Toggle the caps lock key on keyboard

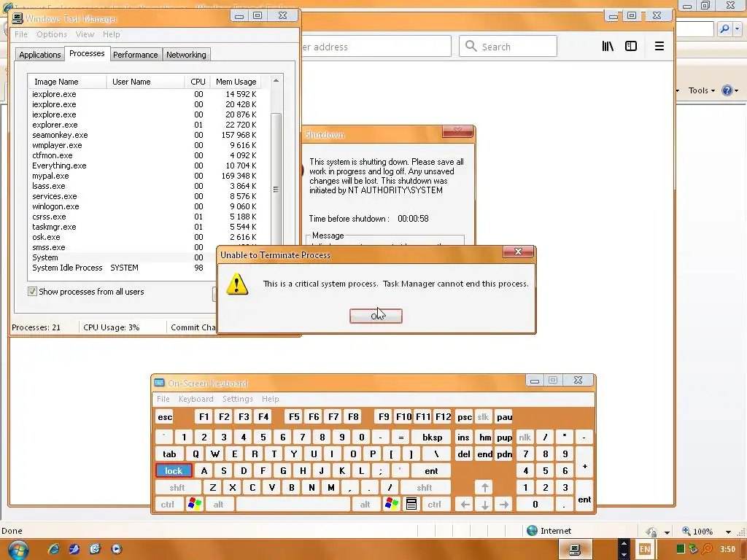(174, 470)
